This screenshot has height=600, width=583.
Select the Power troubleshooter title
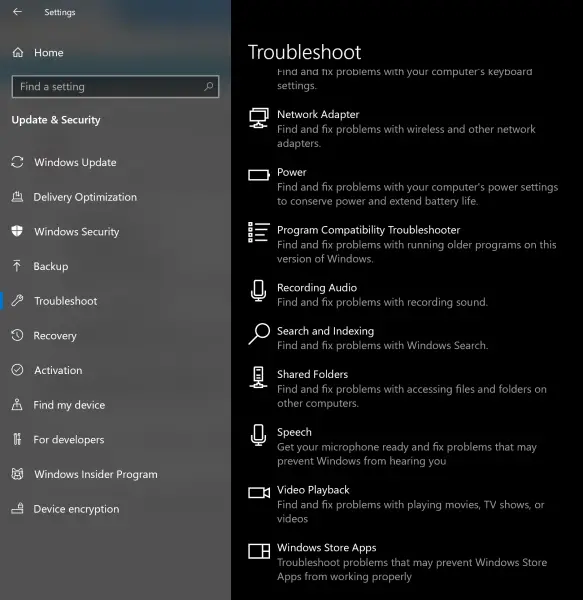tap(292, 172)
